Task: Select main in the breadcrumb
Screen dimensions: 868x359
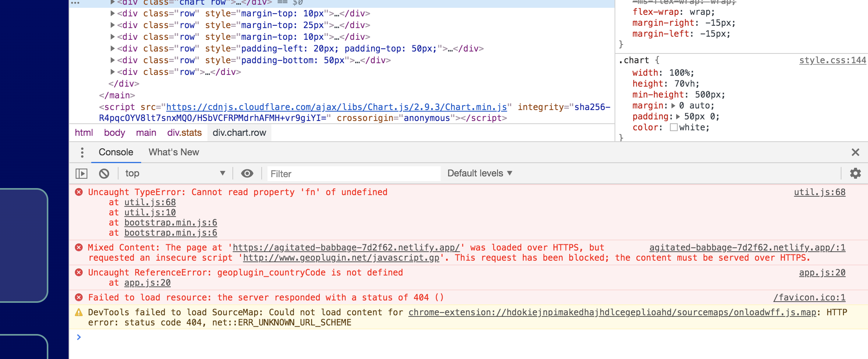Action: tap(146, 133)
